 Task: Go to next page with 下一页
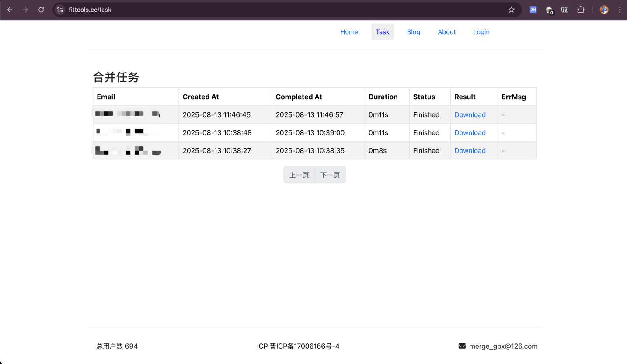(330, 175)
